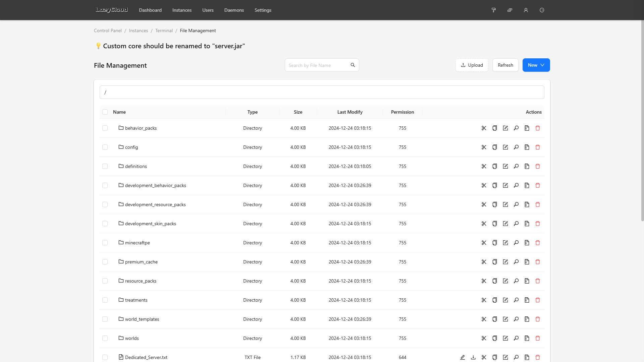This screenshot has height=362, width=644.
Task: Open the treatments folder
Action: [136, 300]
